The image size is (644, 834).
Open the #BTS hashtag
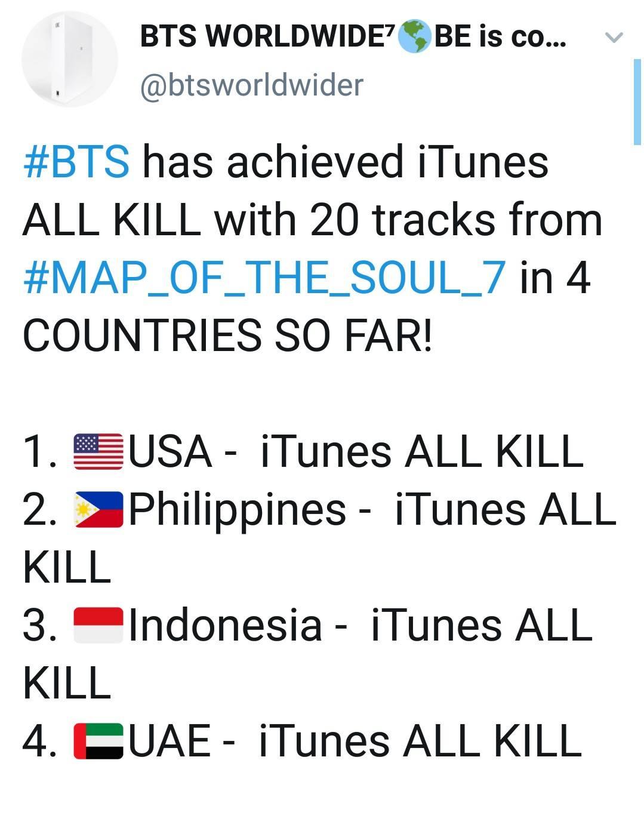click(76, 162)
